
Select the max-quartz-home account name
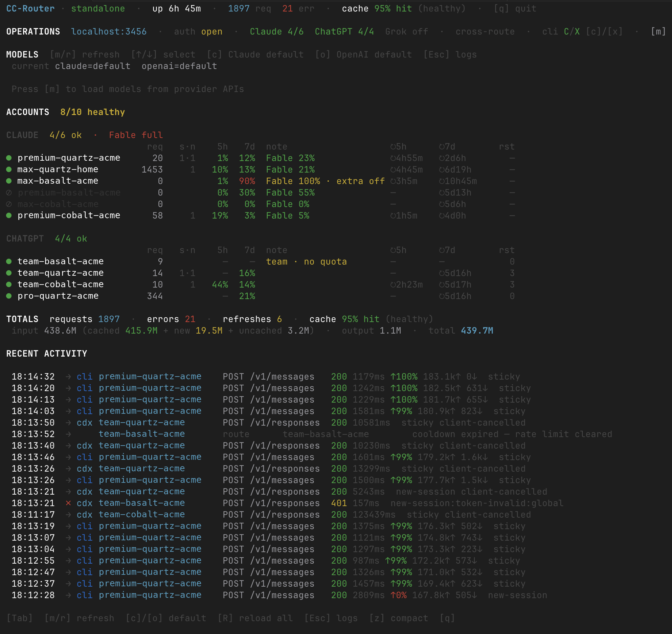click(x=58, y=169)
